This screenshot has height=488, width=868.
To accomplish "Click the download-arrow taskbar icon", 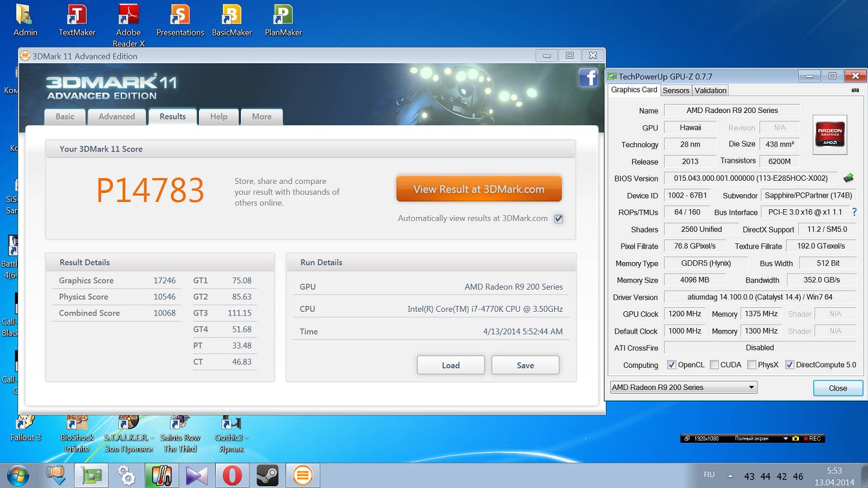I will tap(57, 475).
